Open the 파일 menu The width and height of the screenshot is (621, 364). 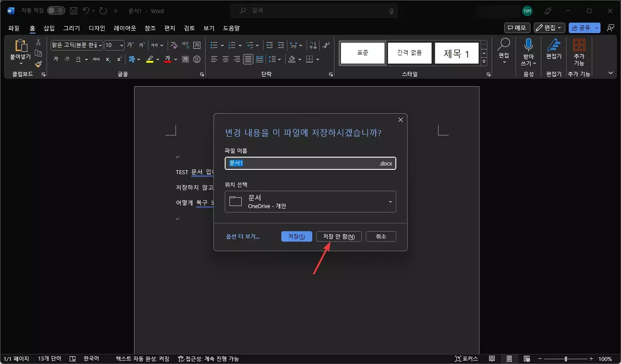pyautogui.click(x=13, y=28)
